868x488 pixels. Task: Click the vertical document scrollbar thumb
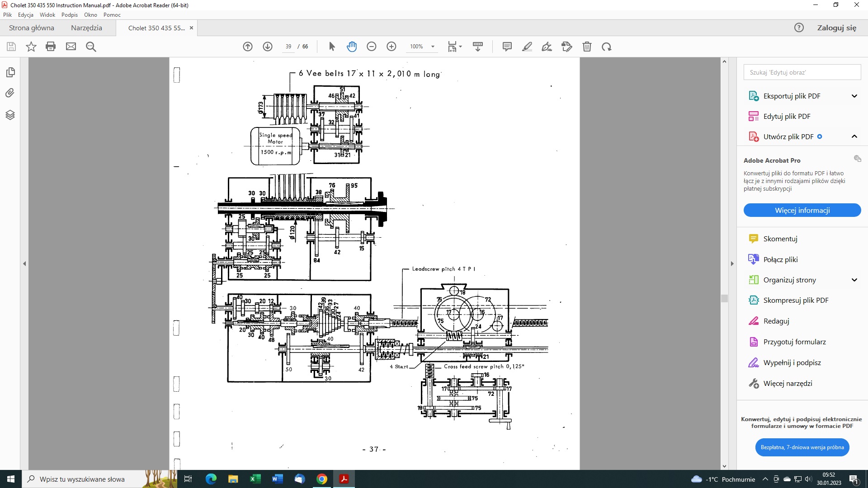[x=724, y=298]
